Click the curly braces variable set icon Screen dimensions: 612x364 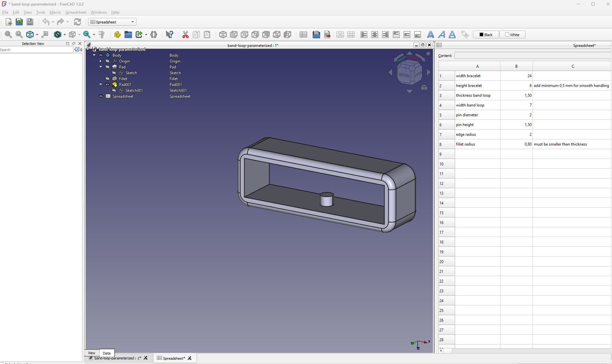pos(154,35)
